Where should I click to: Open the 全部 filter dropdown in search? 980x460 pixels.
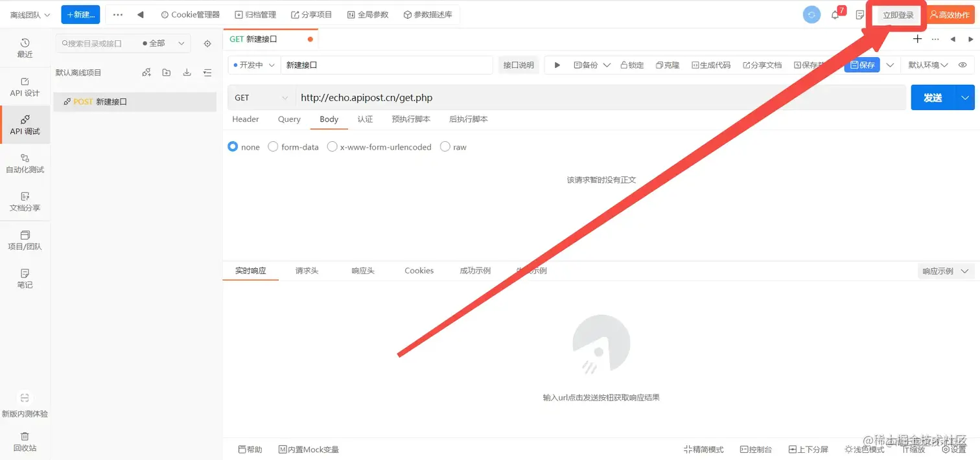165,43
